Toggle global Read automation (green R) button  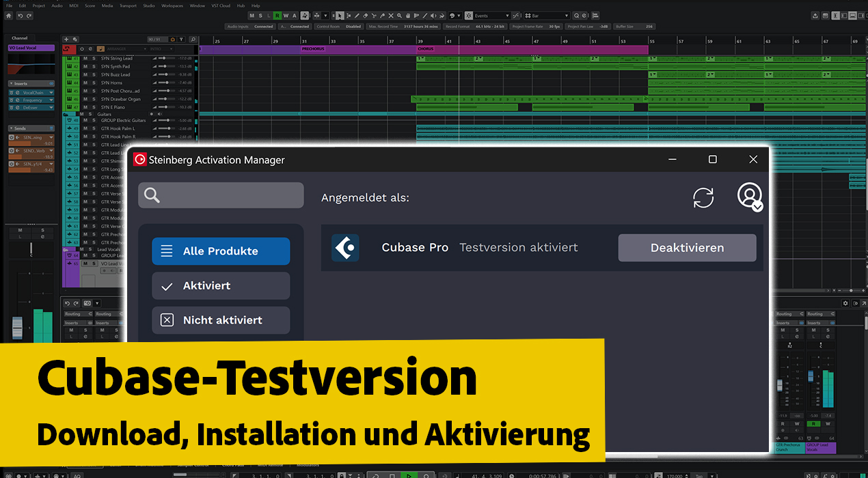[277, 16]
